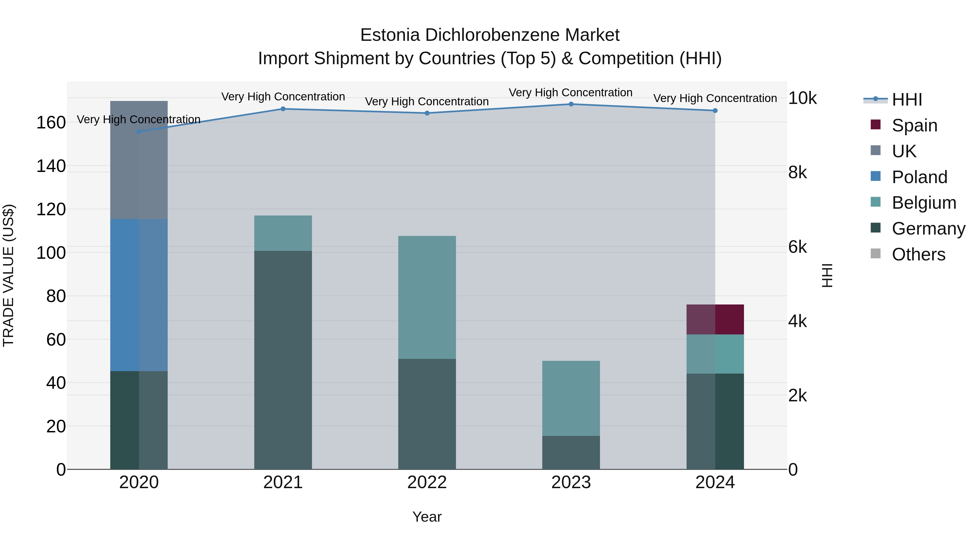Click the 2024 x-axis year label
This screenshot has width=980, height=551.
[715, 482]
